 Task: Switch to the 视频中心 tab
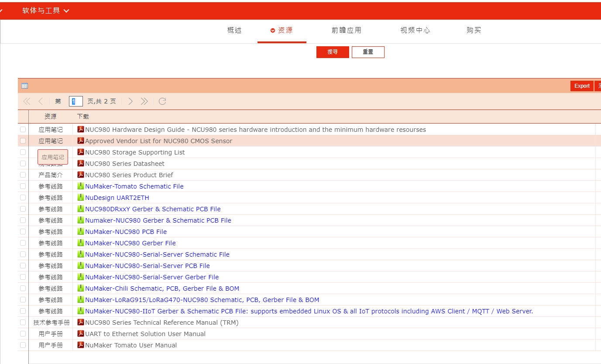click(x=415, y=30)
